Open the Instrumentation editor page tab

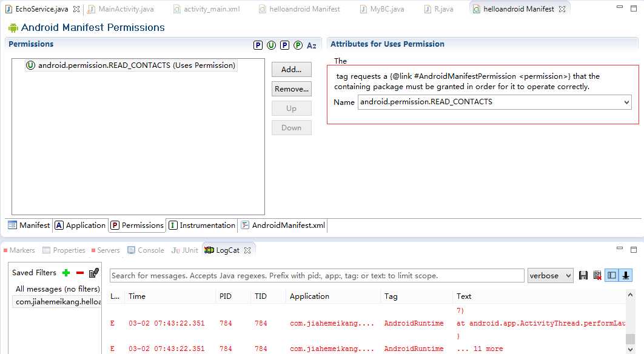pyautogui.click(x=202, y=225)
